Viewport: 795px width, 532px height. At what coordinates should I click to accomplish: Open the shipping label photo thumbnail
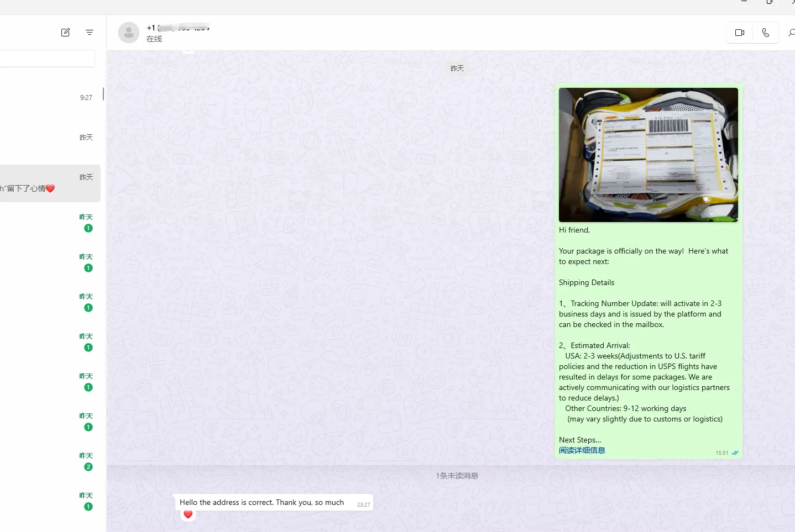pyautogui.click(x=648, y=155)
